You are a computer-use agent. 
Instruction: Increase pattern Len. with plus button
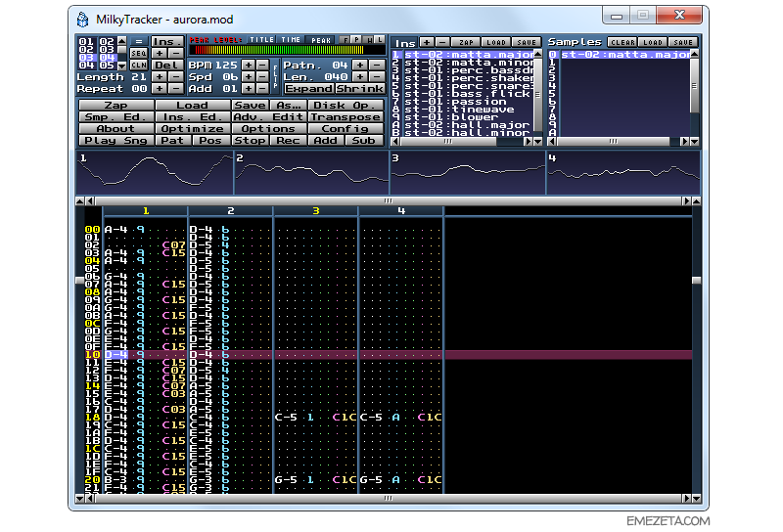coord(360,76)
